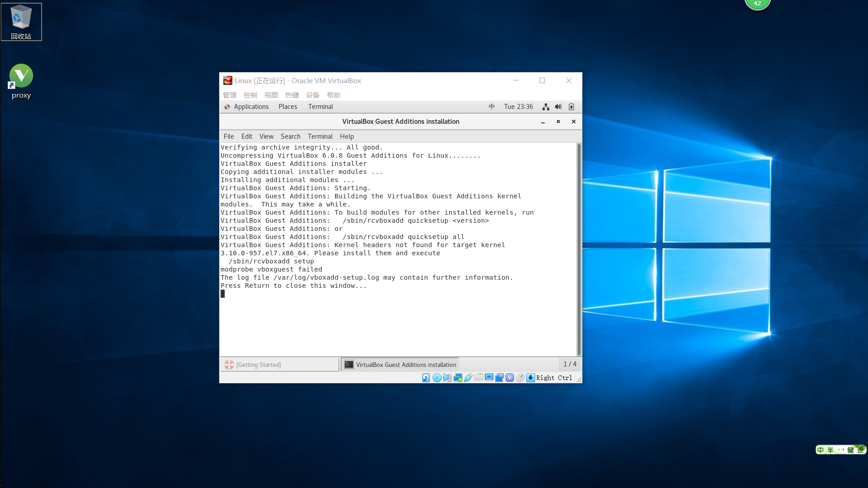Screen dimensions: 868x488
Task: Open the 设备 menu
Action: [313, 95]
